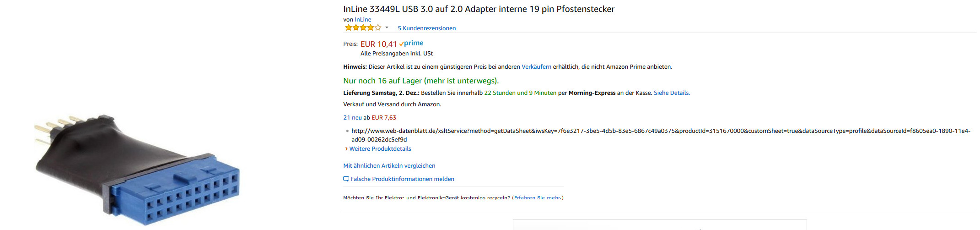980x230 pixels.
Task: Expand Weitere Produktdetails via orange chevron
Action: pyautogui.click(x=346, y=149)
